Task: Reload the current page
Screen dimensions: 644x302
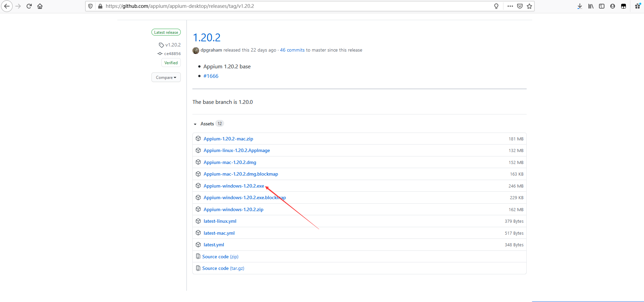Action: pos(29,6)
